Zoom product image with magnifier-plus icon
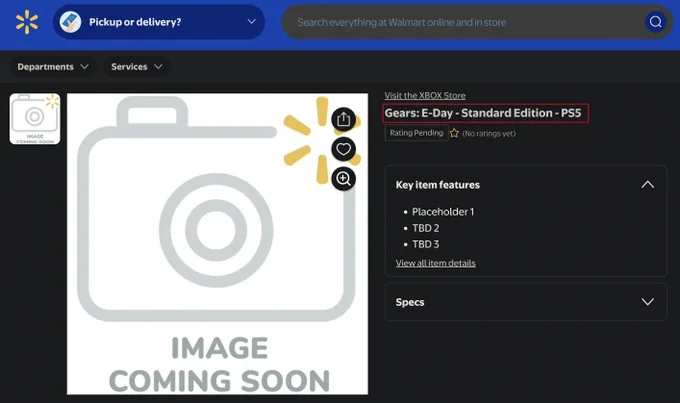The image size is (680, 403). [343, 179]
